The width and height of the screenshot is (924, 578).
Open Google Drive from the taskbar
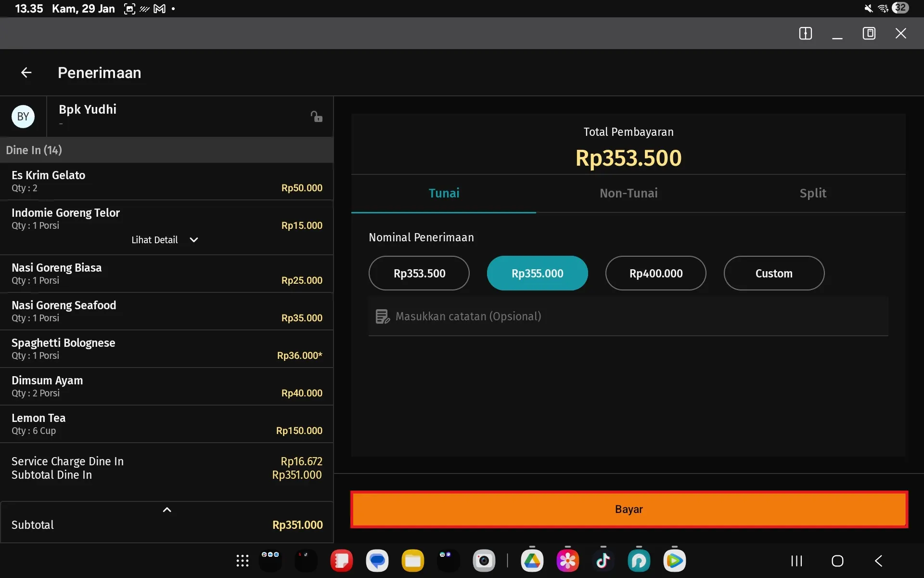pos(532,560)
